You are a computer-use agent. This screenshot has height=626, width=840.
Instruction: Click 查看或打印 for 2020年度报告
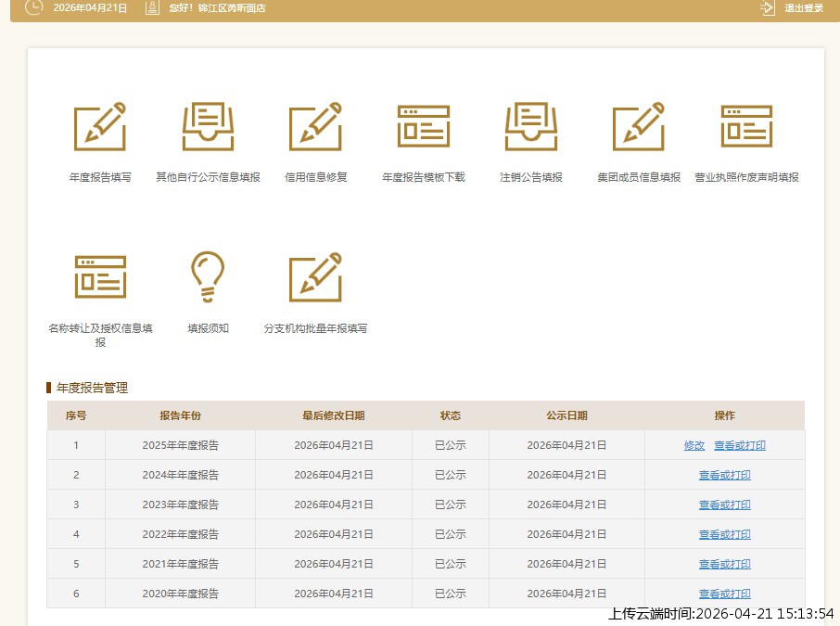tap(725, 594)
